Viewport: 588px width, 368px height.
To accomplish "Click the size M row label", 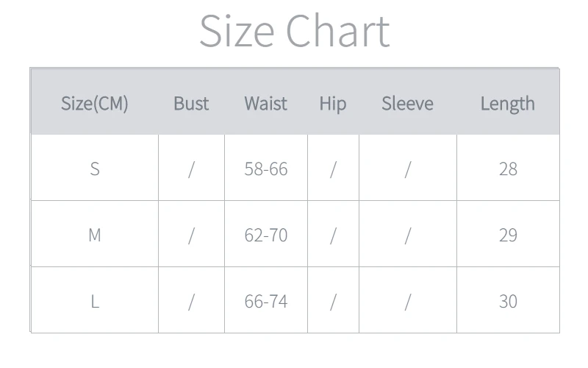I will (94, 235).
